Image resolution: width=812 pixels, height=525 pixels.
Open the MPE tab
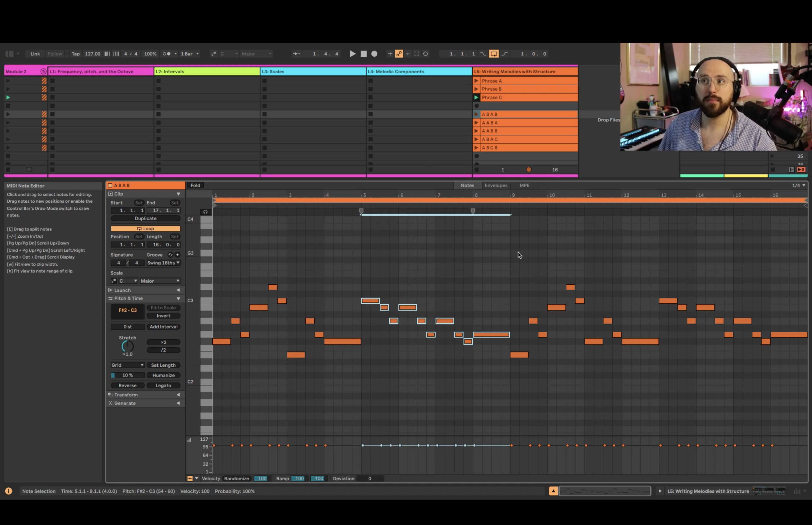524,185
